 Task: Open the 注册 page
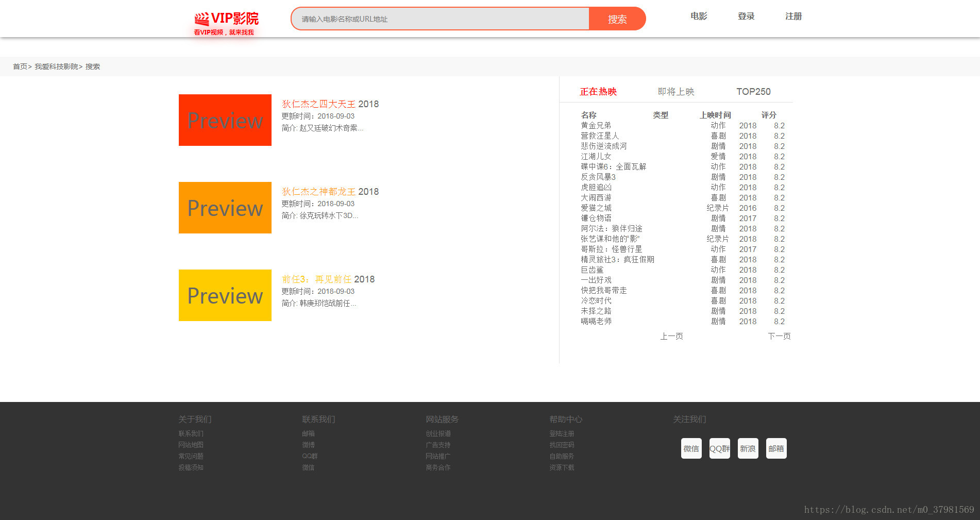(x=793, y=16)
